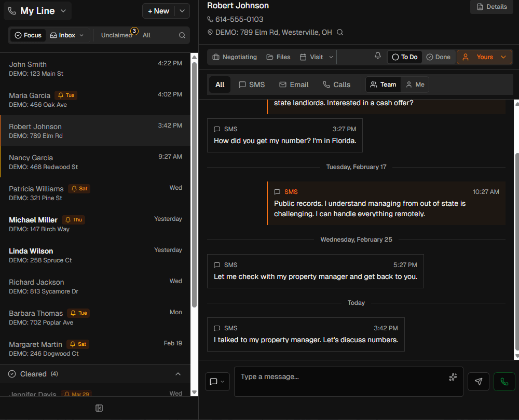Open the Negotiating stage selector
Viewport: 519px width, 420px height.
[235, 57]
